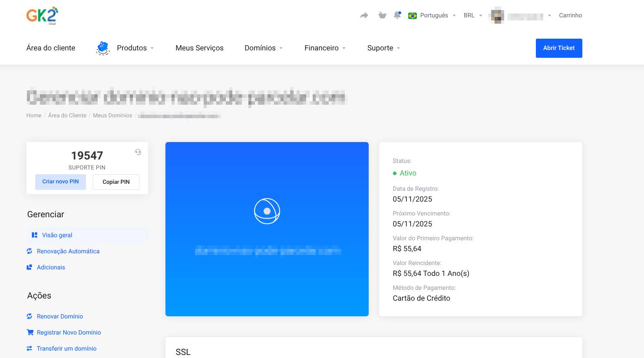644x358 pixels.
Task: Open the Suporte menu
Action: point(383,48)
